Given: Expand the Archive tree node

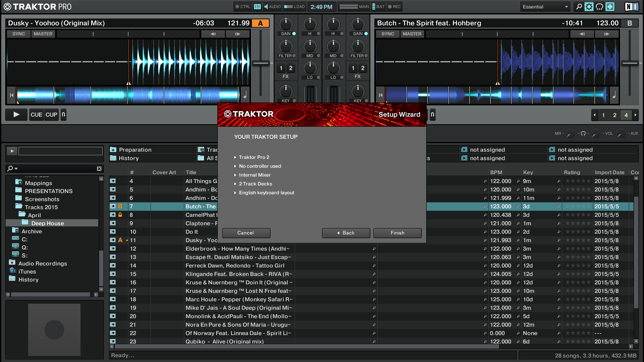Looking at the screenshot, I should [x=15, y=230].
